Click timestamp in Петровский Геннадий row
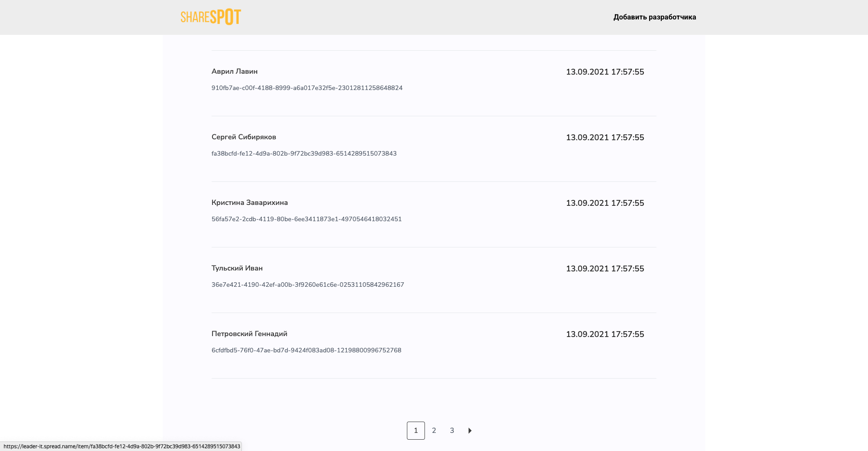This screenshot has height=451, width=868. pos(605,334)
